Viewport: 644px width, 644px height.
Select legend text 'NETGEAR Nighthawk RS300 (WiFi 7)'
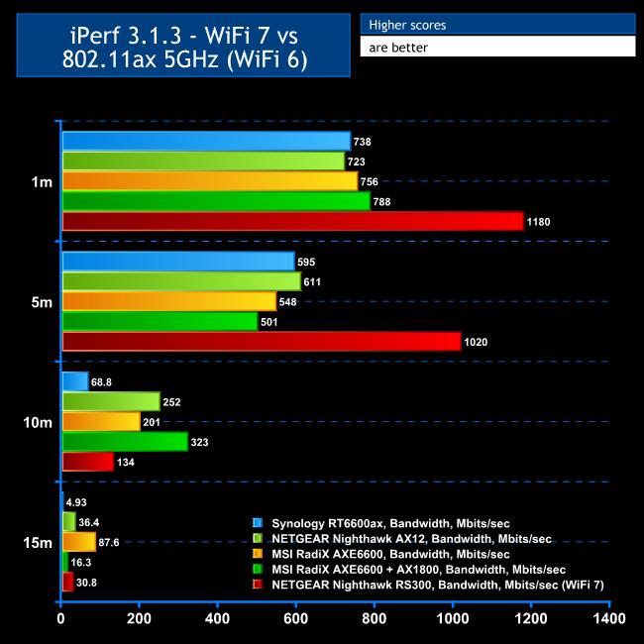438,585
